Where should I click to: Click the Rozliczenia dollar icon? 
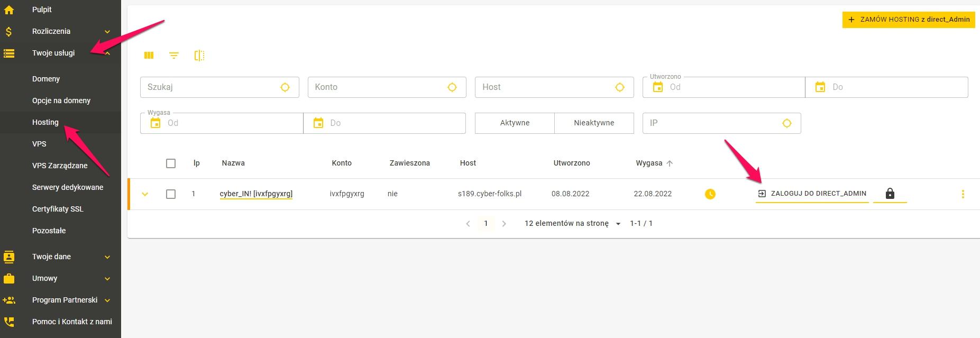tap(9, 31)
